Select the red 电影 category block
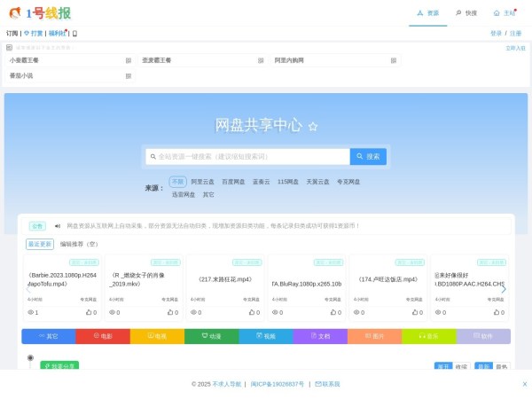Screen dimensions: 532x399 pyautogui.click(x=102, y=336)
